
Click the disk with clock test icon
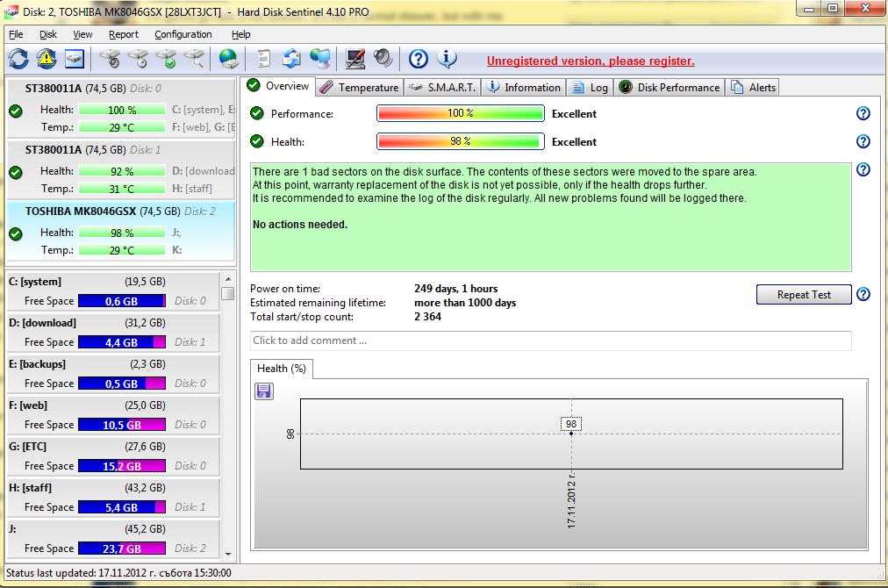138,58
